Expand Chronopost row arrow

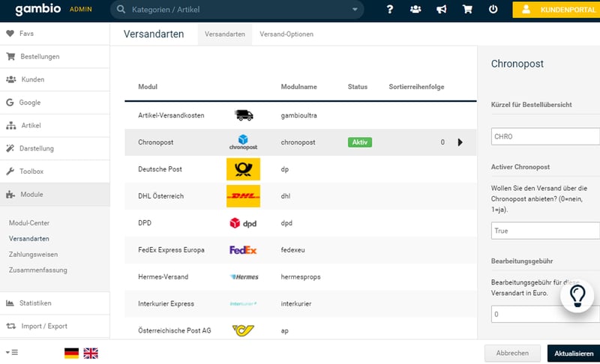coord(460,142)
